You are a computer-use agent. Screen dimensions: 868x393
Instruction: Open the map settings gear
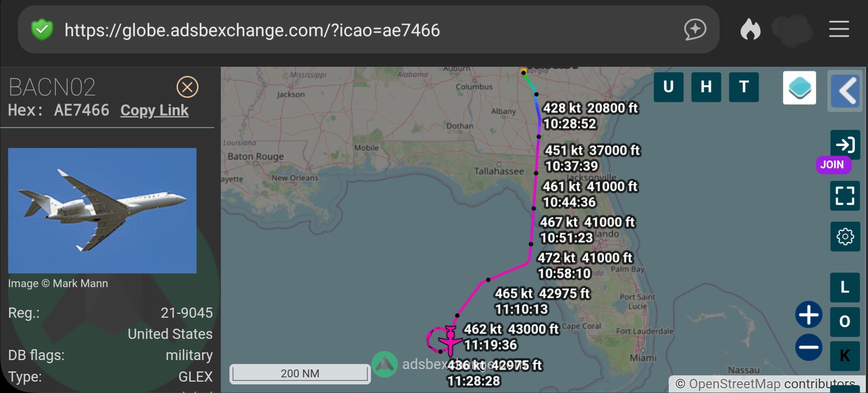point(845,237)
